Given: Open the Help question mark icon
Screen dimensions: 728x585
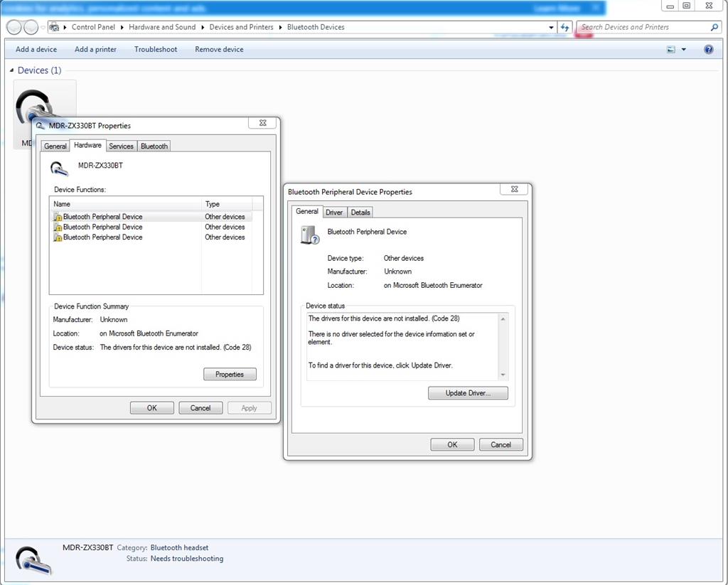Looking at the screenshot, I should pyautogui.click(x=709, y=49).
